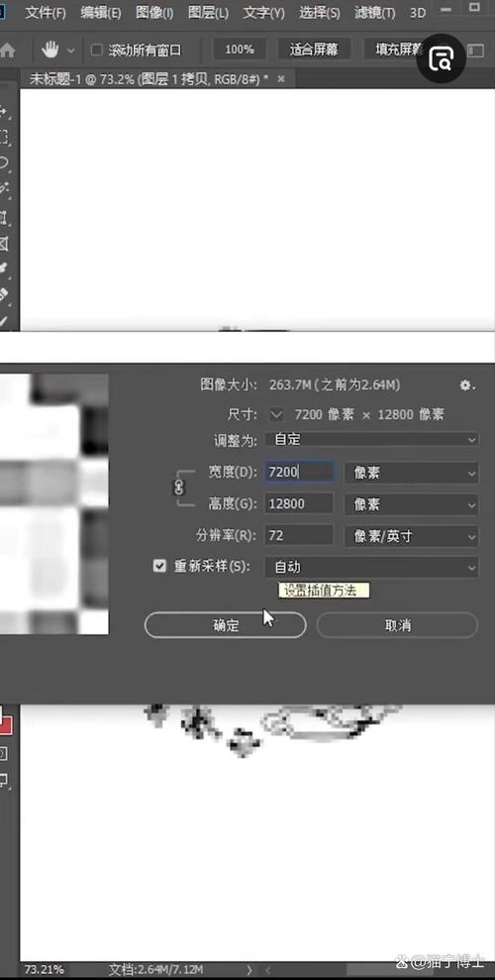Viewport: 495px width, 980px height.
Task: Toggle Quick Mask mode icon
Action: (4, 754)
